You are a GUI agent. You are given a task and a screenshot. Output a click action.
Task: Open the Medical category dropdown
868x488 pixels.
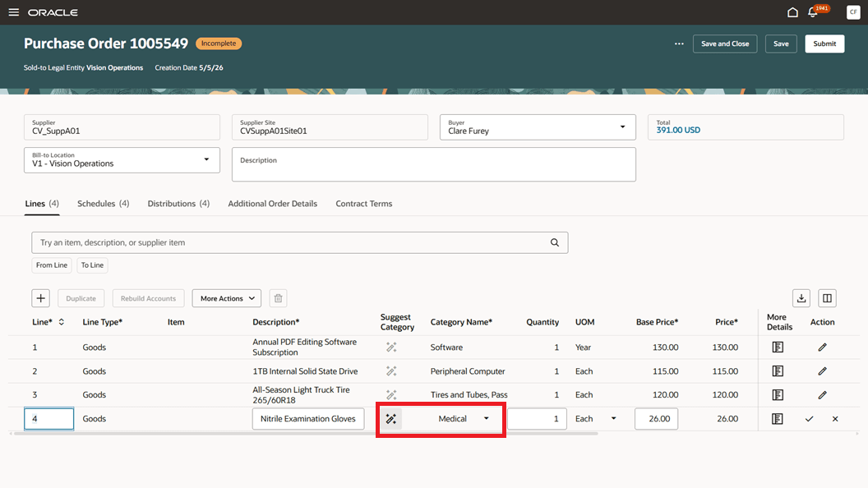pos(486,419)
